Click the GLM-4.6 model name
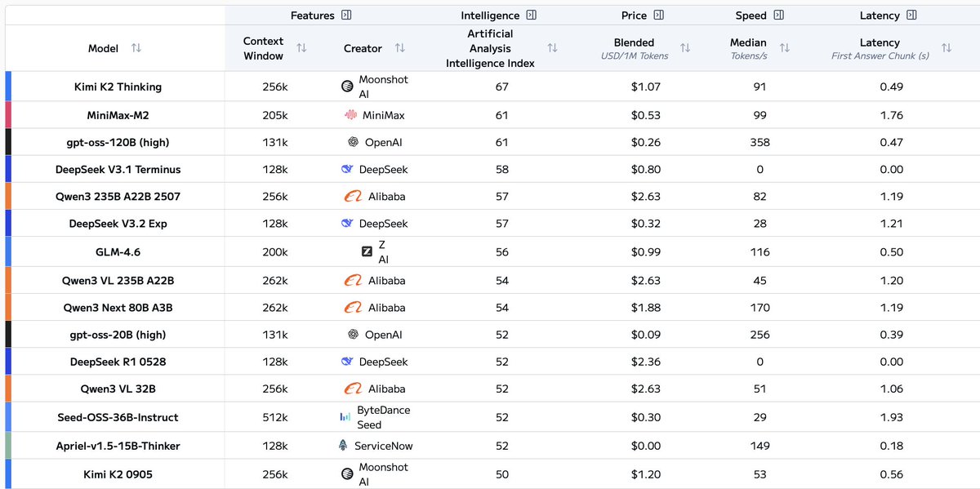The width and height of the screenshot is (980, 489). [x=118, y=252]
